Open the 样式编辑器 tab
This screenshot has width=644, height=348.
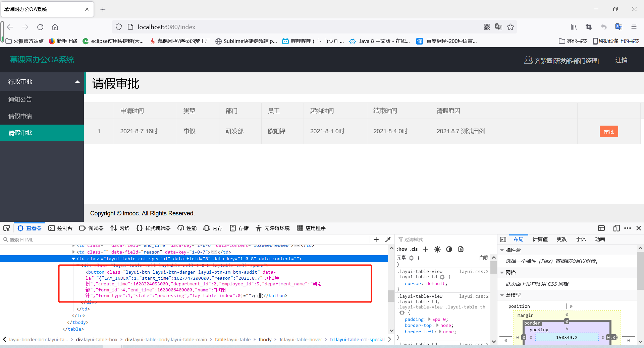[x=153, y=228]
